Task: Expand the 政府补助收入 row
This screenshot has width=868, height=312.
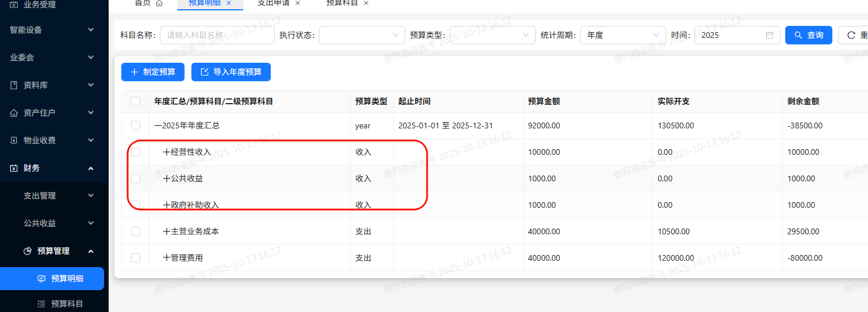Action: [167, 205]
